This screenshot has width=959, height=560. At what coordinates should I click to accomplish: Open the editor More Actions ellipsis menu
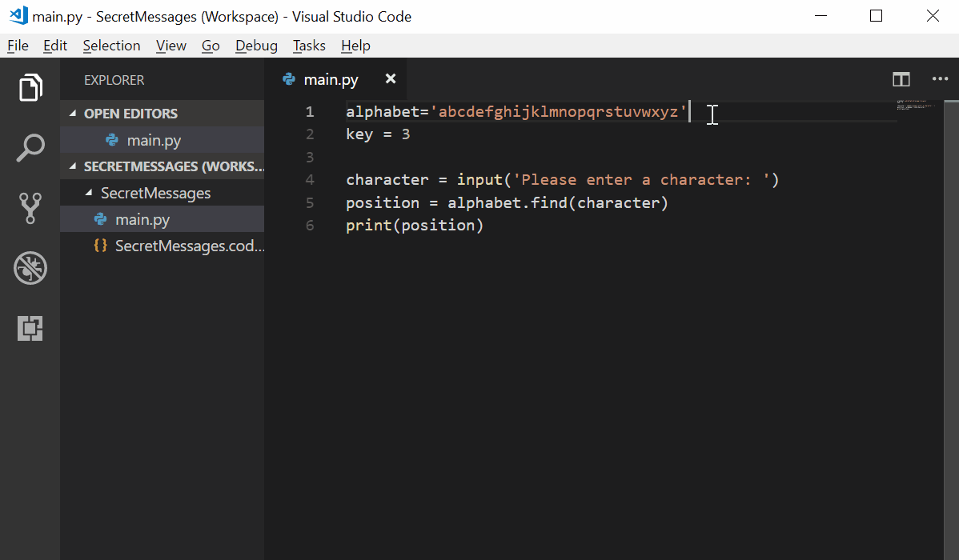click(940, 79)
